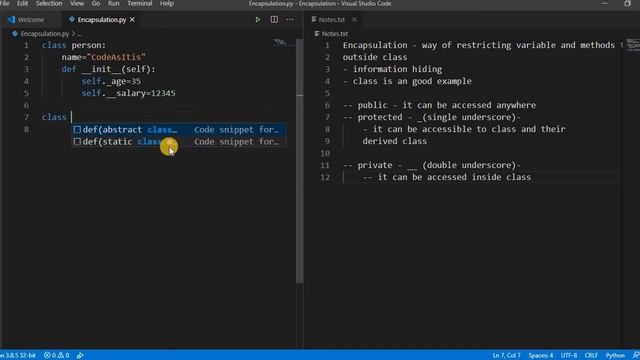The image size is (640, 360).
Task: Click '-- private - __ (double underscore)-' line
Action: point(432,165)
